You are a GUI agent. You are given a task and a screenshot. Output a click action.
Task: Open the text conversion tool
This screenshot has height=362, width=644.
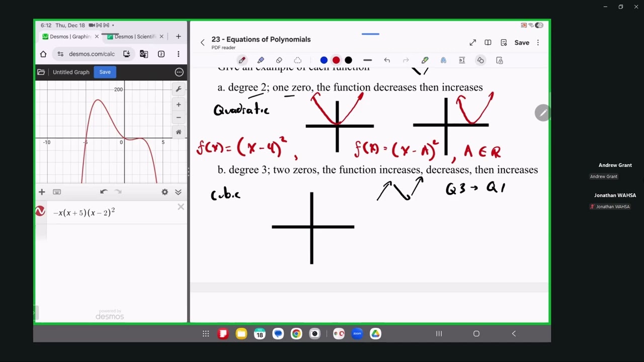pos(462,60)
